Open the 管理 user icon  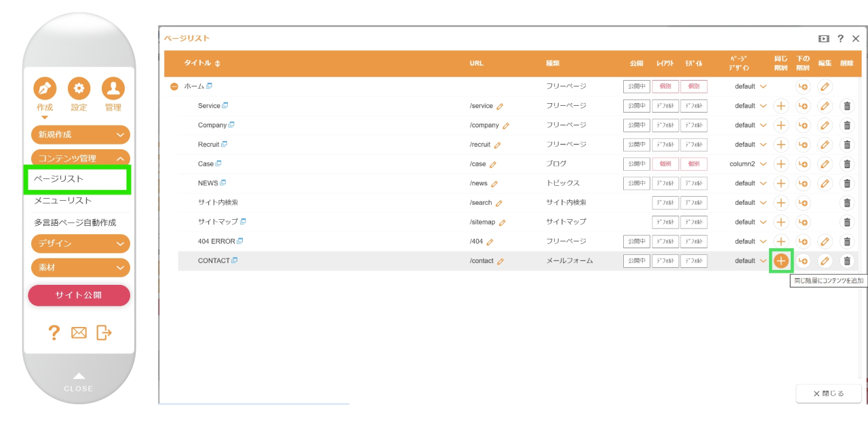113,89
